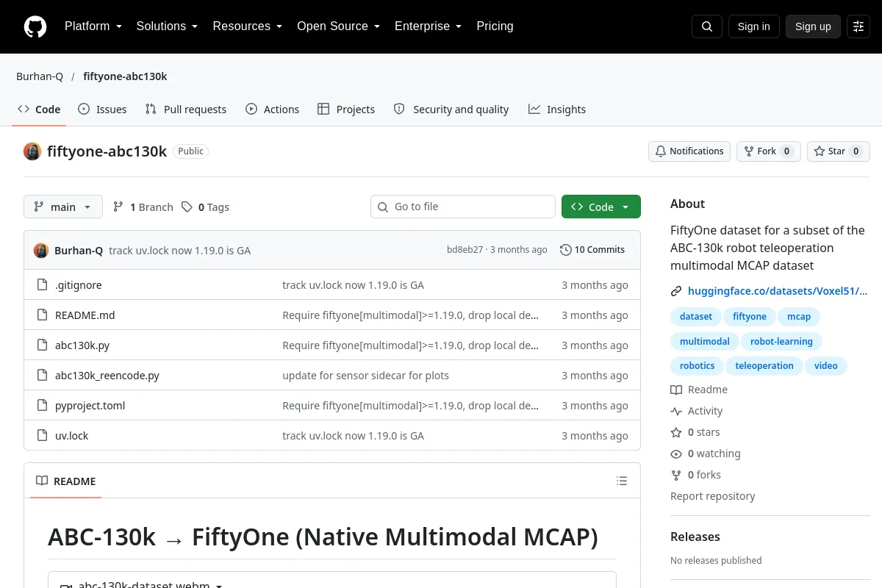Expand the Resources dropdown
The width and height of the screenshot is (882, 588).
248,26
